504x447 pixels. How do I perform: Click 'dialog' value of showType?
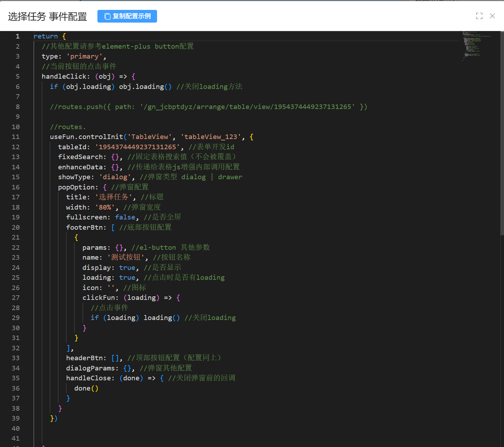click(x=115, y=177)
